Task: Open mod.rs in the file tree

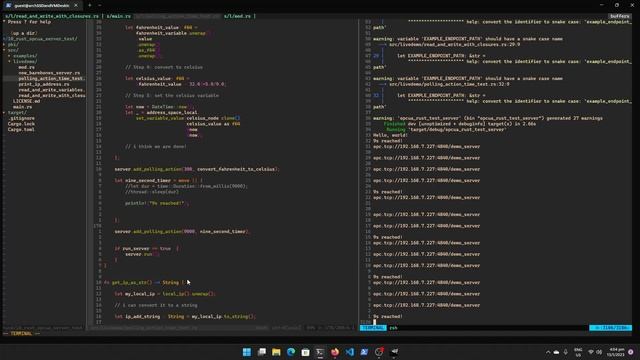Action: [x=27, y=67]
